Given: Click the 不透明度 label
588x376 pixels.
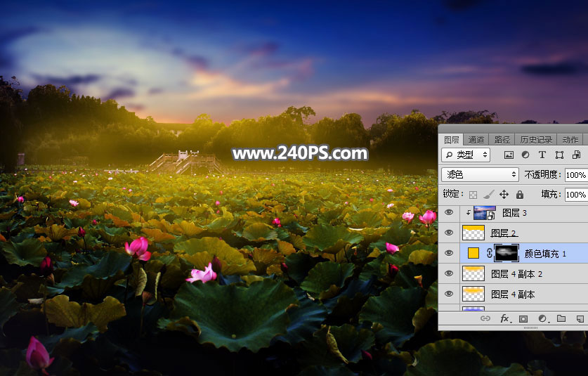Looking at the screenshot, I should tap(542, 174).
